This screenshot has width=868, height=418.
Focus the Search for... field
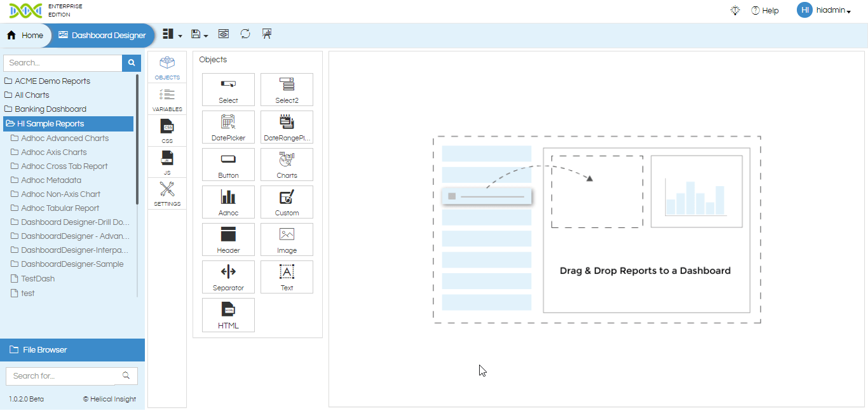[61, 375]
